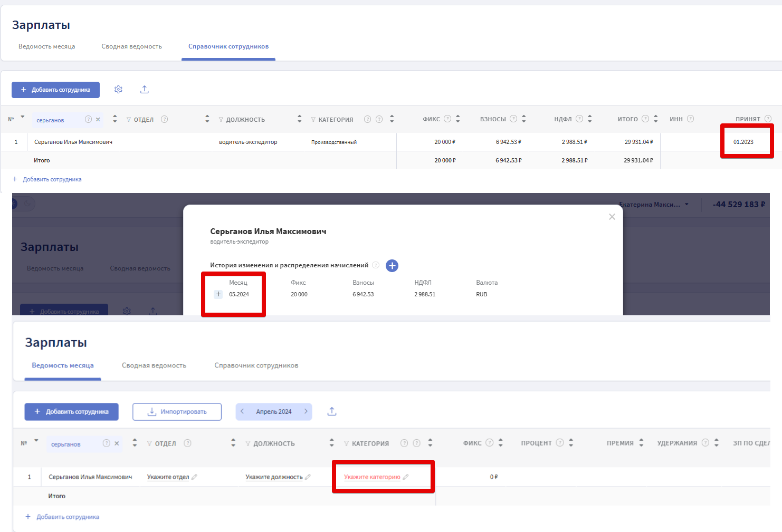
Task: Click the Укажите отдел link
Action: 168,477
